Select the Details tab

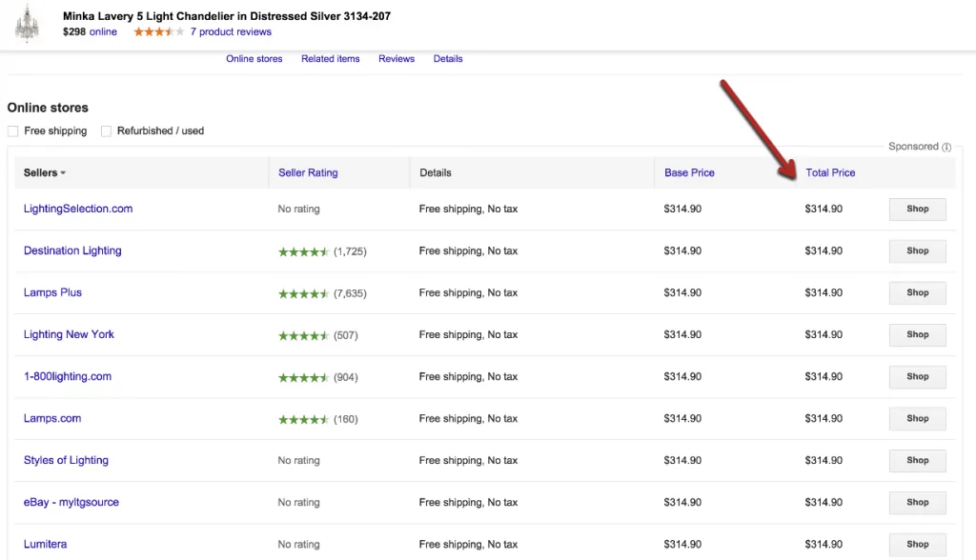(x=447, y=58)
